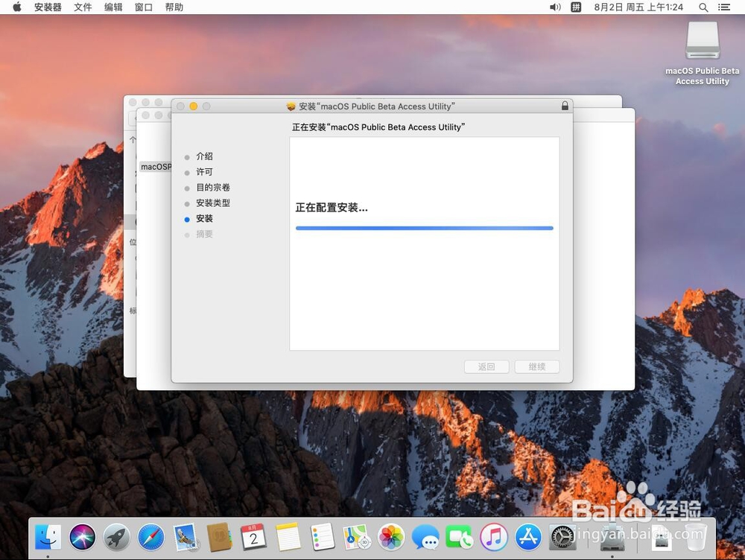Open App Store icon in Dock
The width and height of the screenshot is (745, 560).
(528, 537)
